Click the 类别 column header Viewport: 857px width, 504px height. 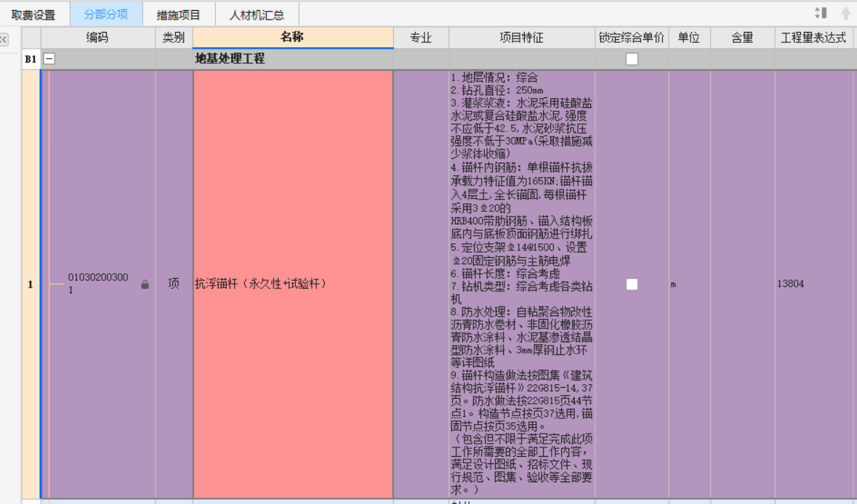[174, 38]
